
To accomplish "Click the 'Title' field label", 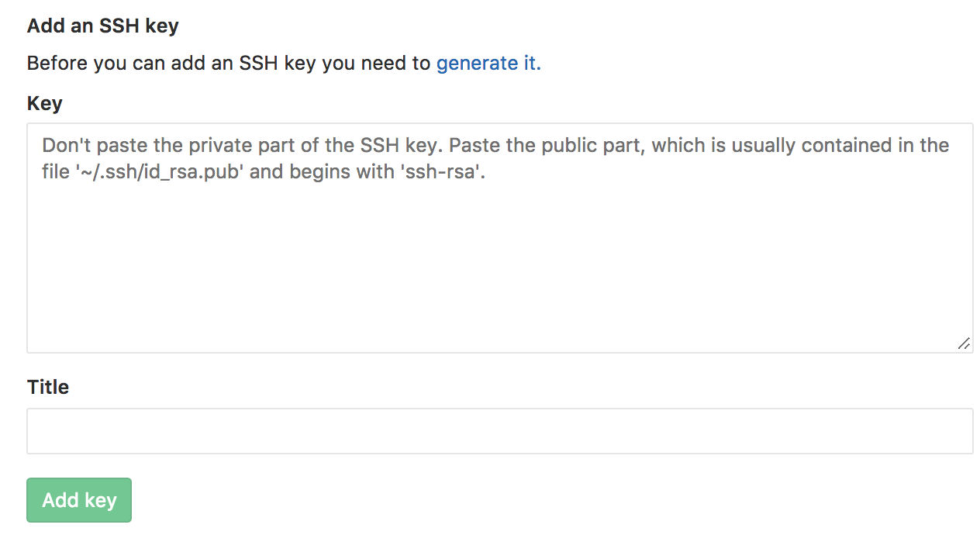I will [x=48, y=387].
